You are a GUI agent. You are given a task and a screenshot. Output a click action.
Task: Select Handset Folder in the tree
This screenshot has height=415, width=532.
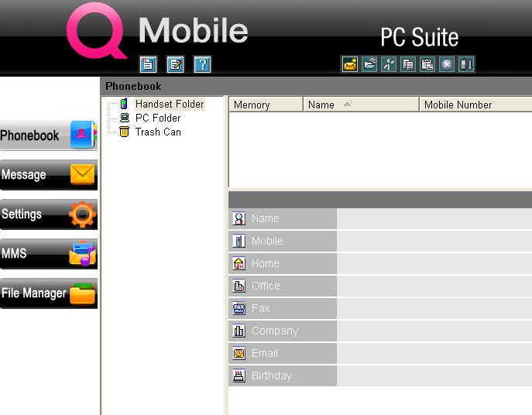tap(170, 104)
